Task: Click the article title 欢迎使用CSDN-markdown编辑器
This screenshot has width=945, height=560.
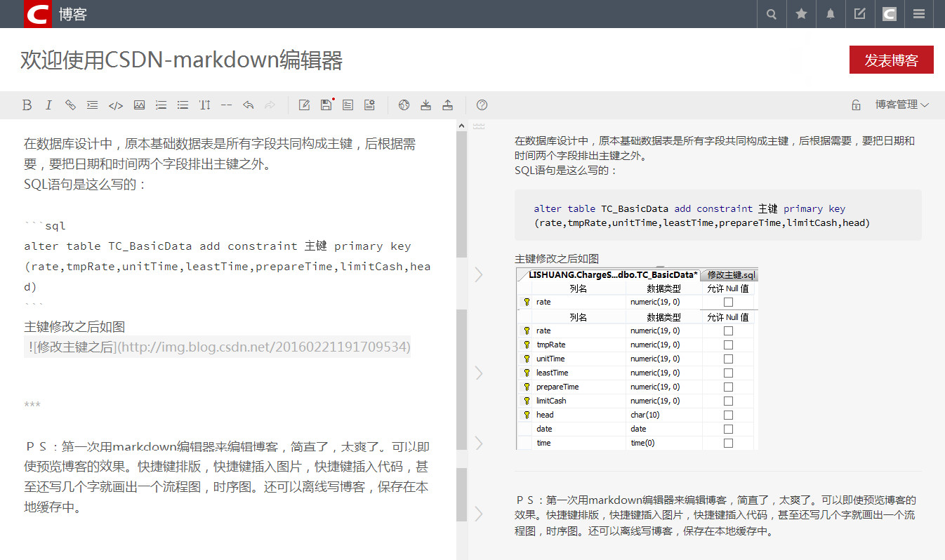Action: [x=181, y=60]
